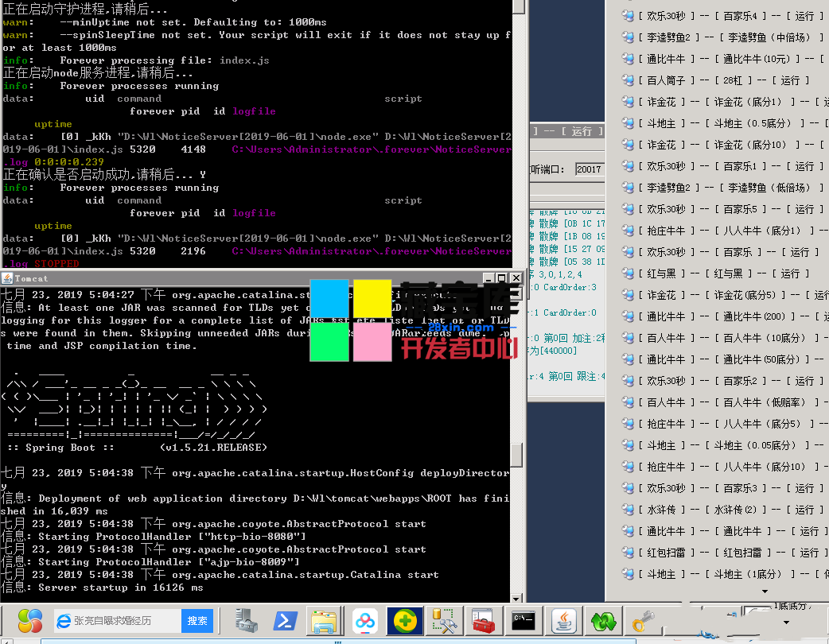
Task: Open the red toolbox taskbar icon
Action: click(484, 620)
